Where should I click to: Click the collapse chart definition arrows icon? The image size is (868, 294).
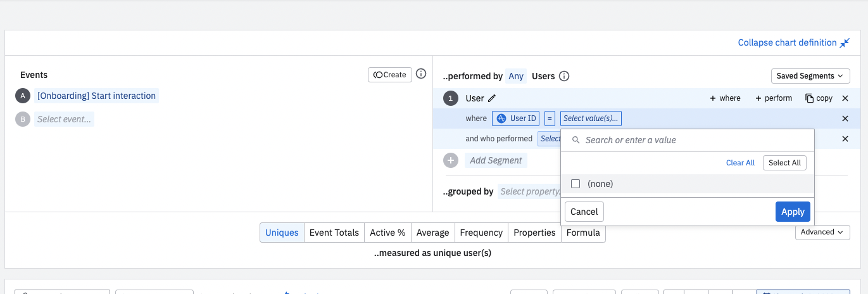[845, 43]
